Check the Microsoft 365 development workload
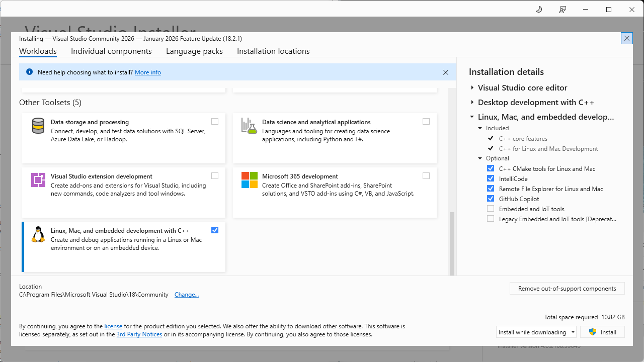 (x=426, y=175)
